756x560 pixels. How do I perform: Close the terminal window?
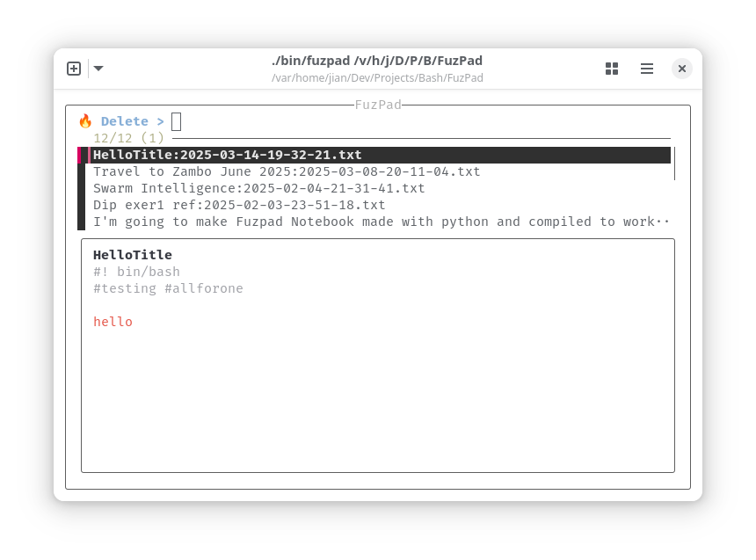[682, 69]
